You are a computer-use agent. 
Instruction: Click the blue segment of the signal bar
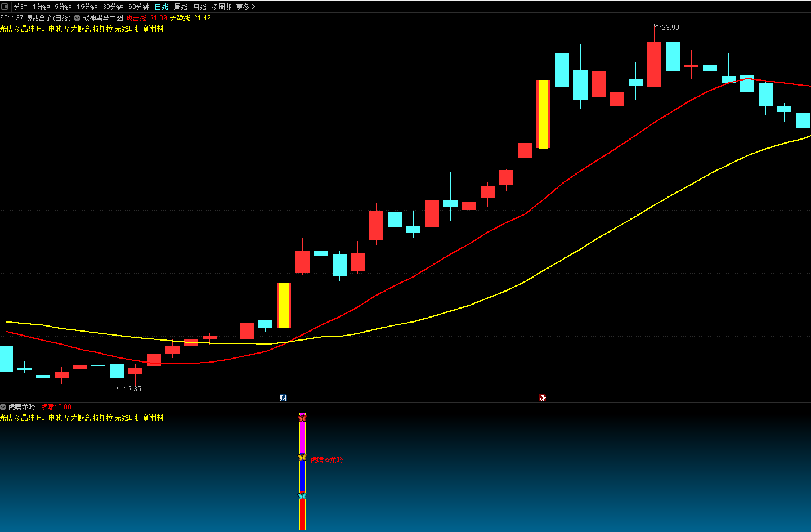coord(302,476)
